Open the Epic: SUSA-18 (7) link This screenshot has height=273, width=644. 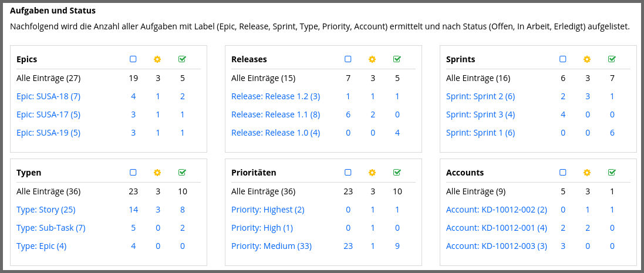point(49,96)
